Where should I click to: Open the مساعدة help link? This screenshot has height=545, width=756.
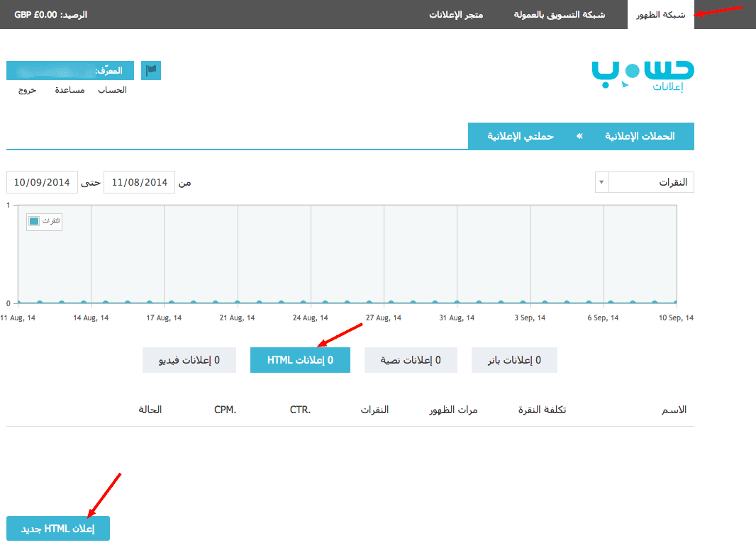[x=70, y=89]
